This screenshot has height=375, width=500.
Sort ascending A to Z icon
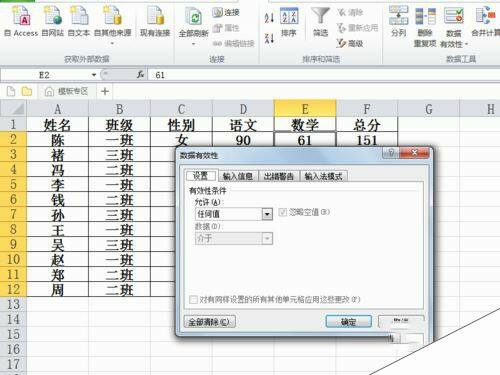[x=269, y=18]
